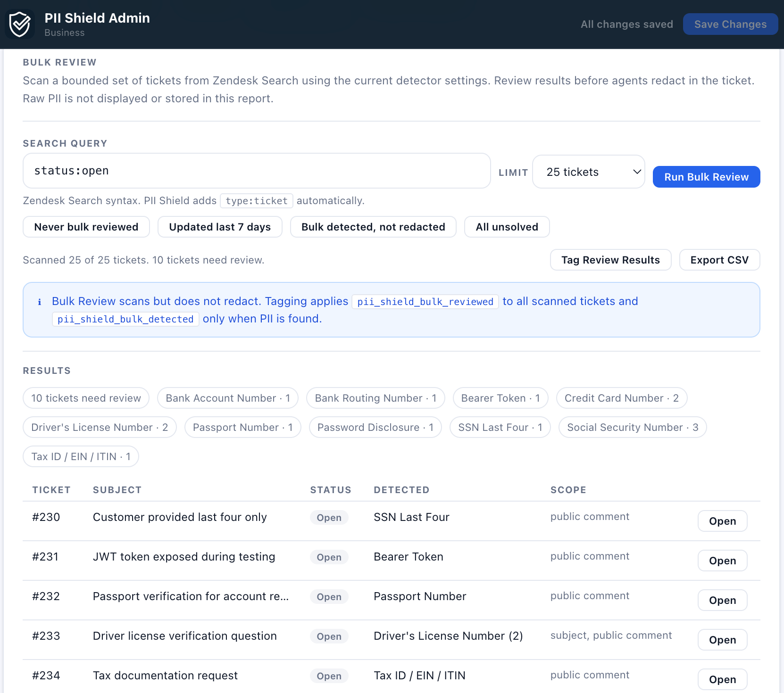This screenshot has width=784, height=693.
Task: Filter by Tax ID / EIN / ITIN chip
Action: click(81, 456)
